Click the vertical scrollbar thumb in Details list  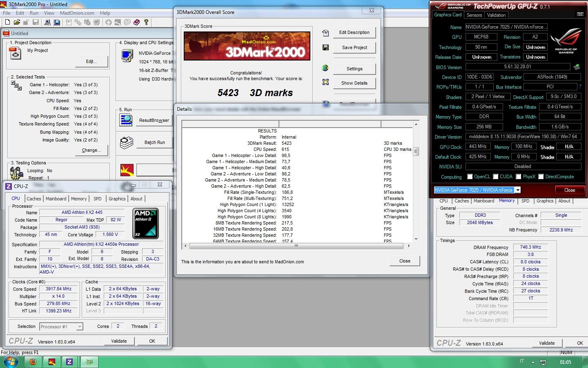pos(416,151)
